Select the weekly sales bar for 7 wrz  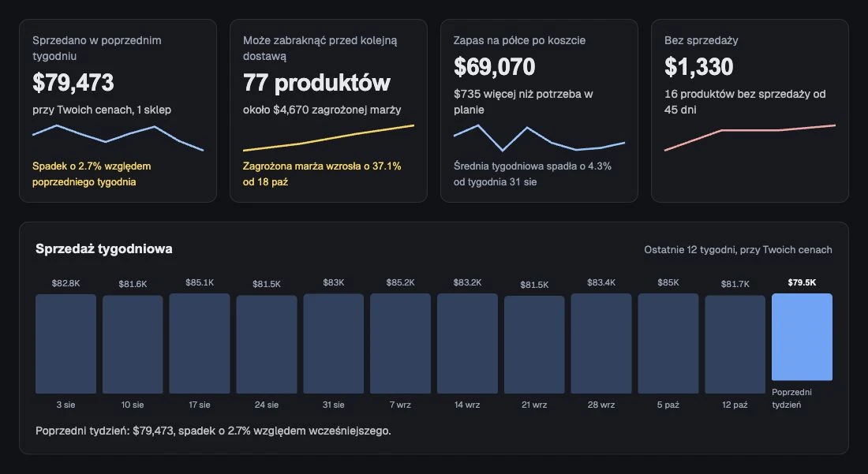tap(401, 343)
